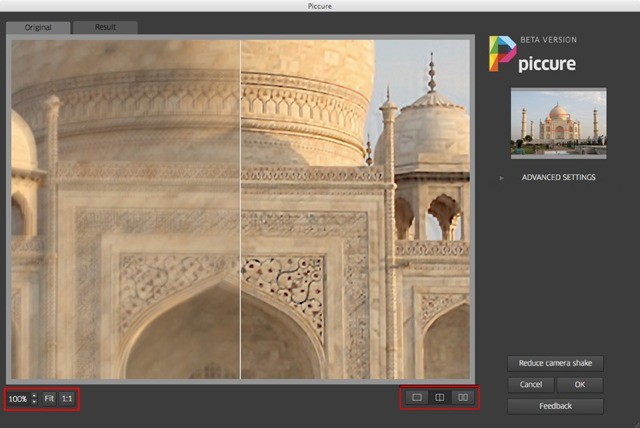640x428 pixels.
Task: Open the Feedback button
Action: click(x=555, y=406)
